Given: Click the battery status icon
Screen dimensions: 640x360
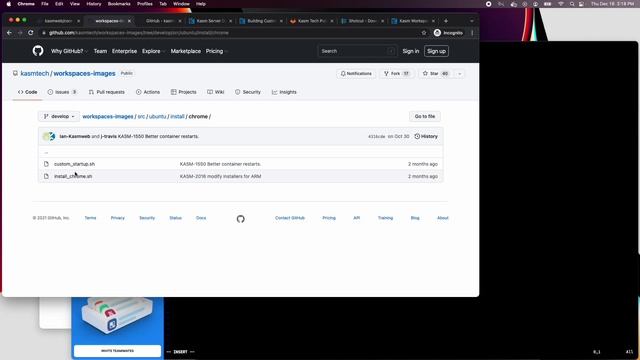Looking at the screenshot, I should (547, 4).
